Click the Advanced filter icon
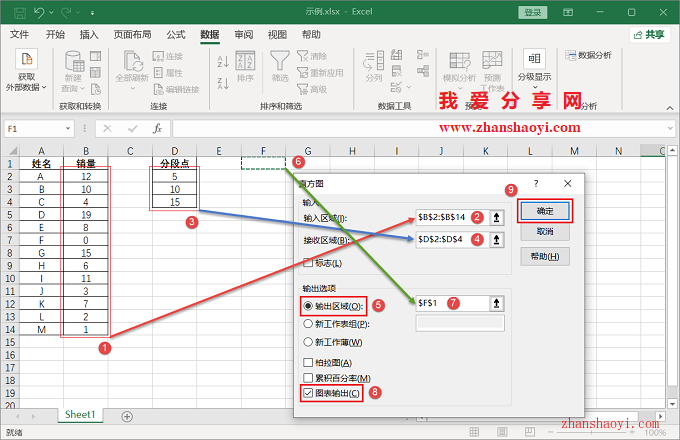 [x=302, y=89]
